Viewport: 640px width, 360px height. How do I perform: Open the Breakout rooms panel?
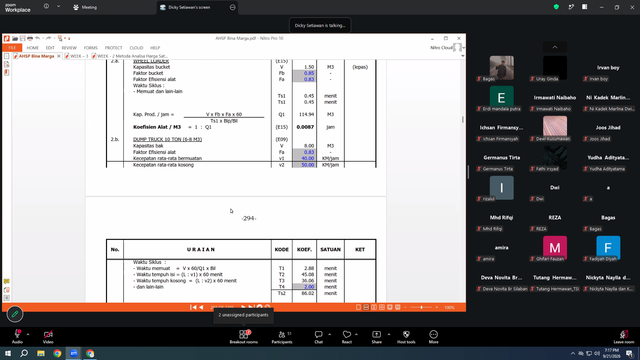243,337
